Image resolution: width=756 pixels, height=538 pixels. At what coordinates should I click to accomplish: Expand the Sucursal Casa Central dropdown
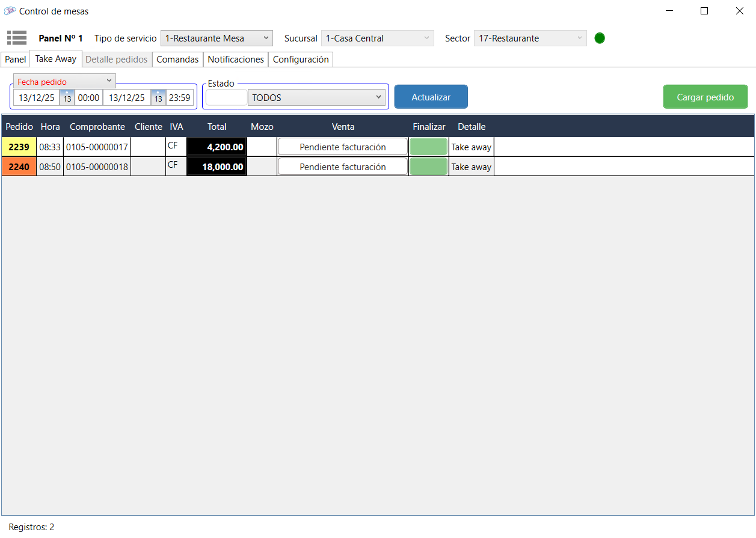[x=377, y=38]
